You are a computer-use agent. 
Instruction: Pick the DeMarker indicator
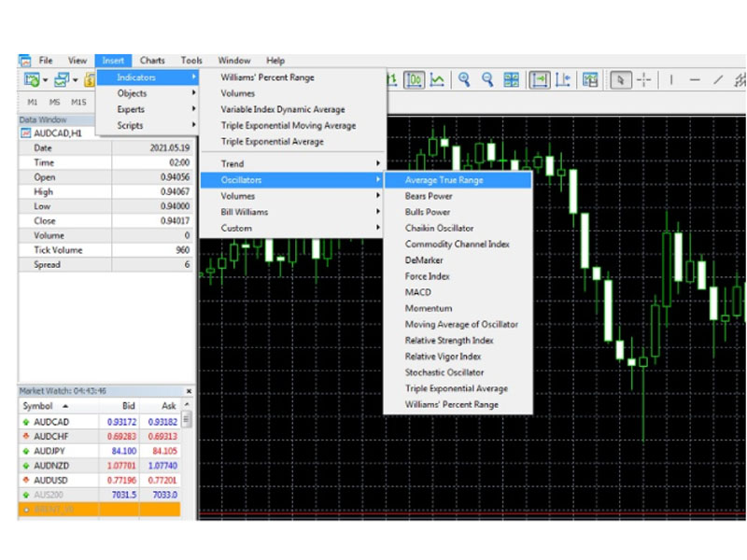tap(458, 260)
